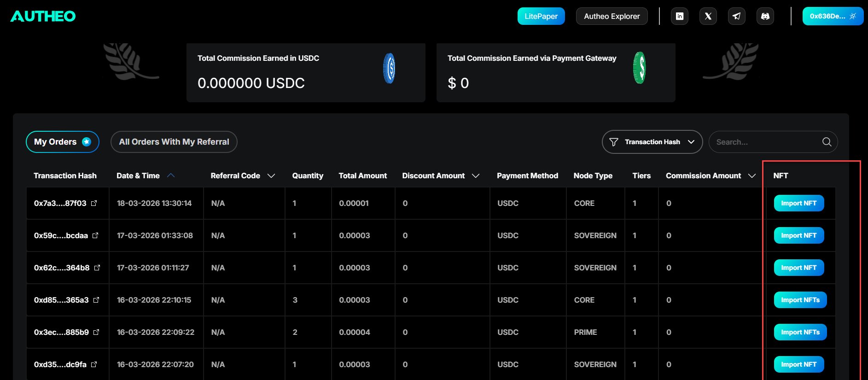This screenshot has width=868, height=380.
Task: Select the date 16-03-2026 22:10:15
Action: click(x=154, y=300)
